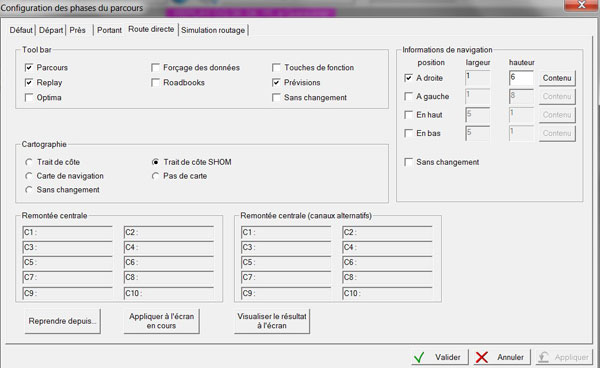Click Contenu button for A droite
The image size is (600, 368).
557,78
